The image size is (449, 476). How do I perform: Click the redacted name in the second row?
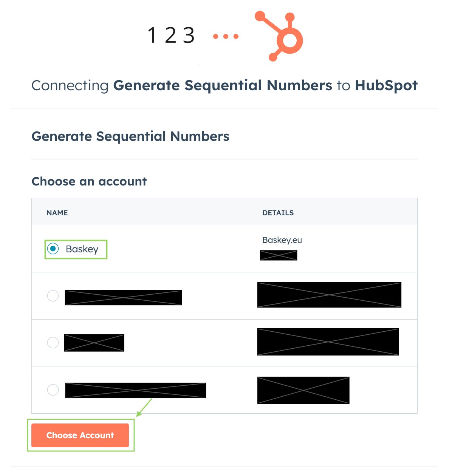point(123,298)
